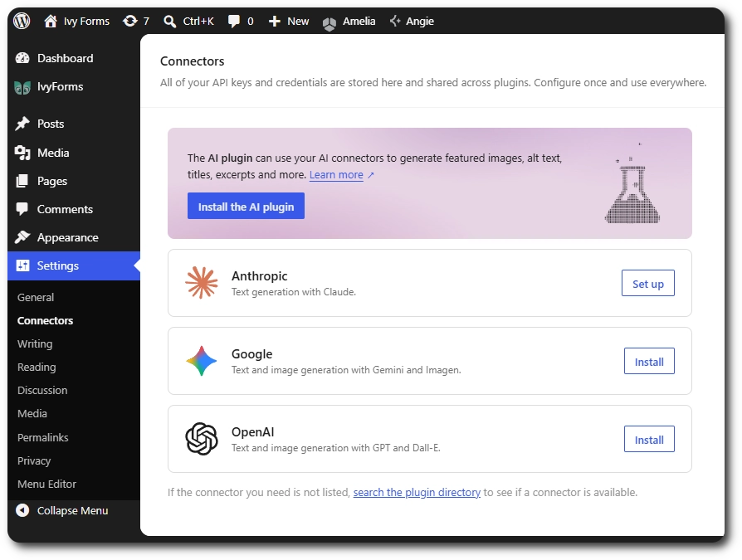Click the Gemini and Imagen description text
Viewport: 742px width, 560px height.
click(346, 370)
